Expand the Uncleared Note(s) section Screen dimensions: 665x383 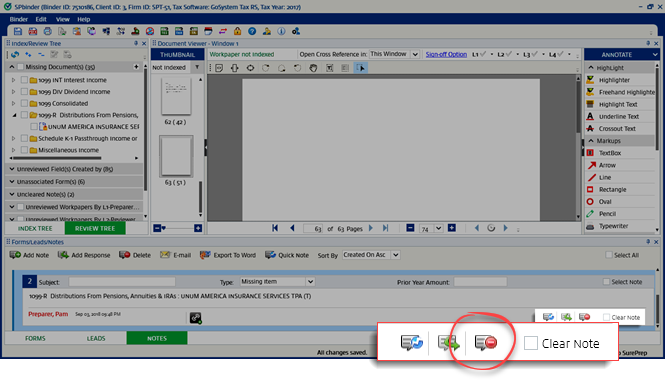pyautogui.click(x=12, y=194)
